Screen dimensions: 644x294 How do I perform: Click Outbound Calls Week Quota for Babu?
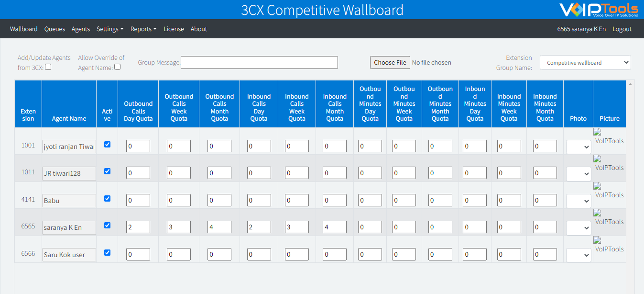179,200
